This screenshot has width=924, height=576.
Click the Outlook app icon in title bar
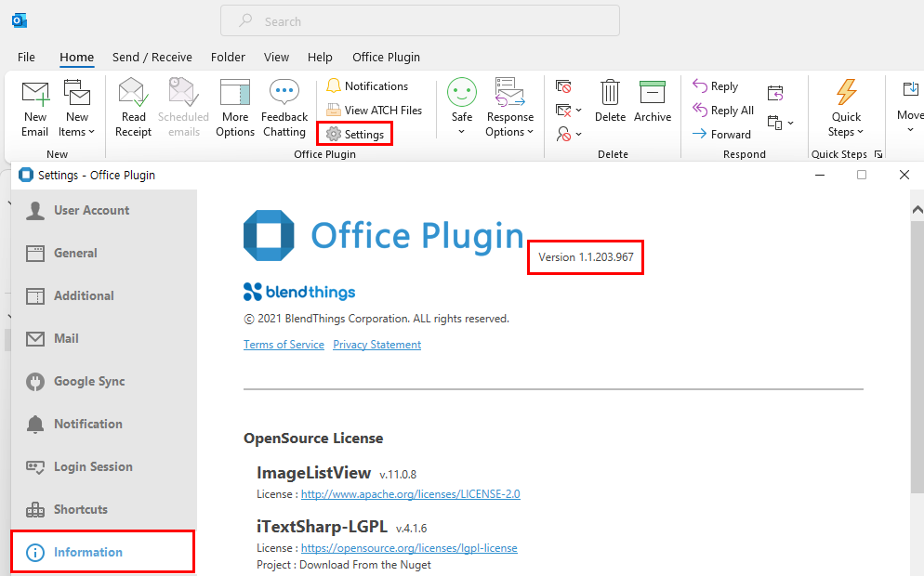(x=20, y=21)
